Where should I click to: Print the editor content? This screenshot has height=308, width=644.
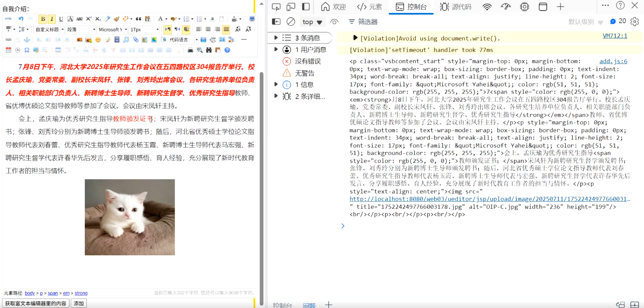[190, 50]
